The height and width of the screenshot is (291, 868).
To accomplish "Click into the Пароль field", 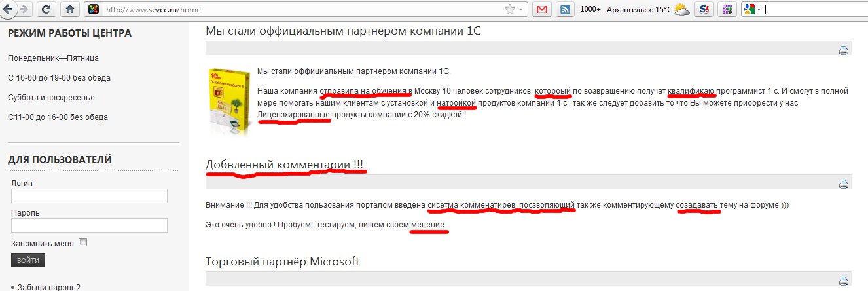I will 90,225.
